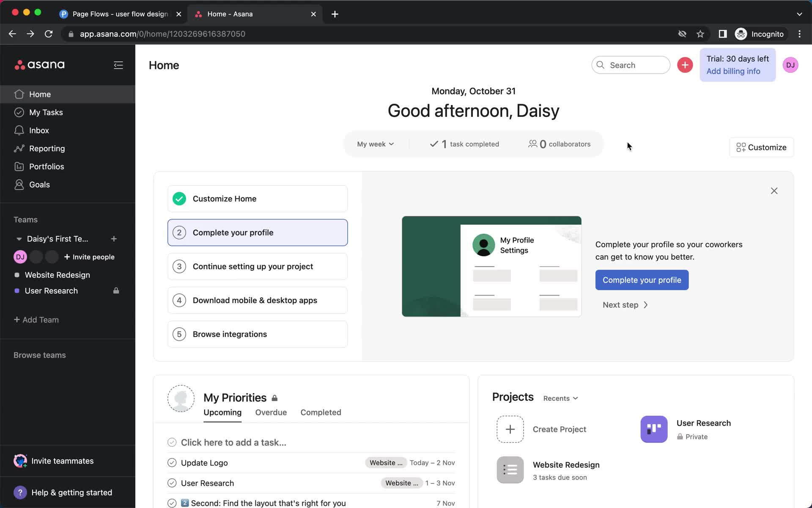
Task: Click the Asana logo
Action: [39, 65]
